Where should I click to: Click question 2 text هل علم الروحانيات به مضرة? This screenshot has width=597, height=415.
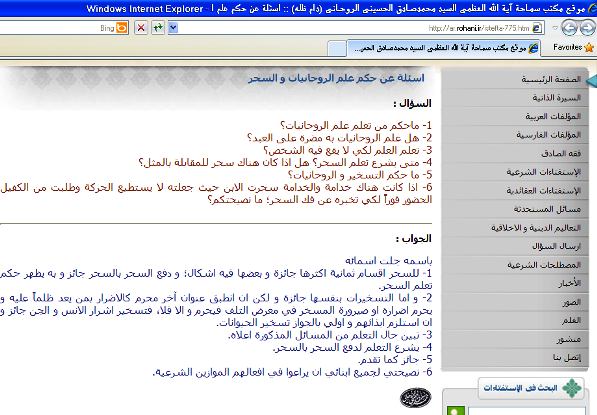coord(339,137)
